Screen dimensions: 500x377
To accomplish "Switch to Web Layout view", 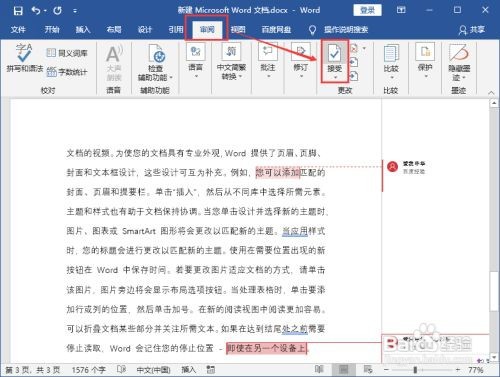I will [368, 369].
